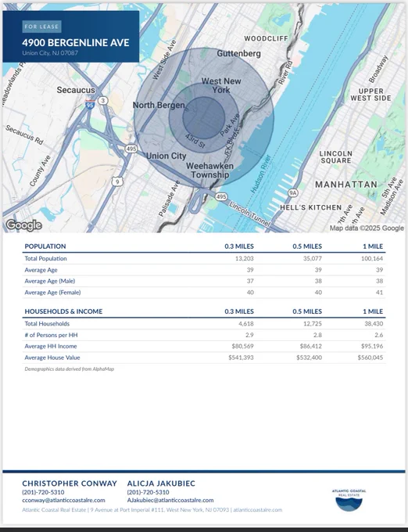The image size is (408, 532).
Task: Click the Route 3 shield near Secaucus
Action: [103, 101]
